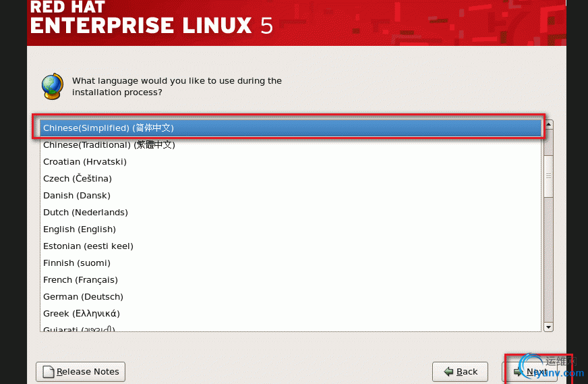Click the Back arrow icon
The image size is (588, 384).
tap(448, 372)
